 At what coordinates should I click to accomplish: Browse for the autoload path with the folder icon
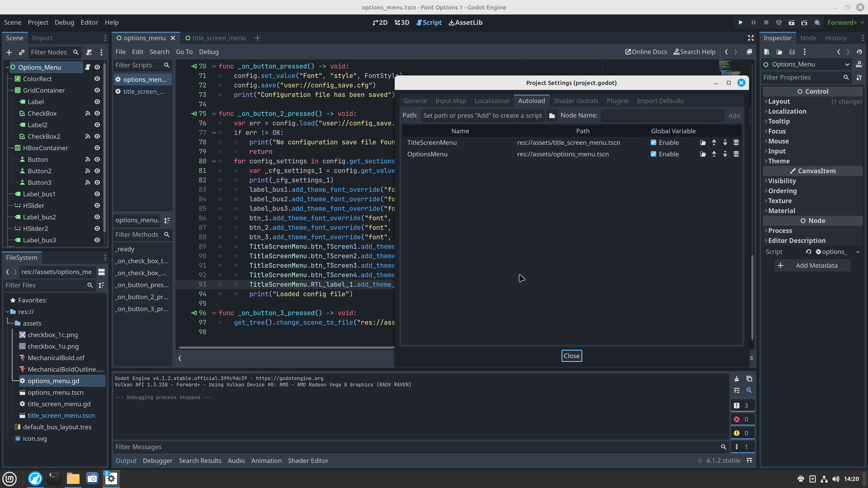point(552,115)
